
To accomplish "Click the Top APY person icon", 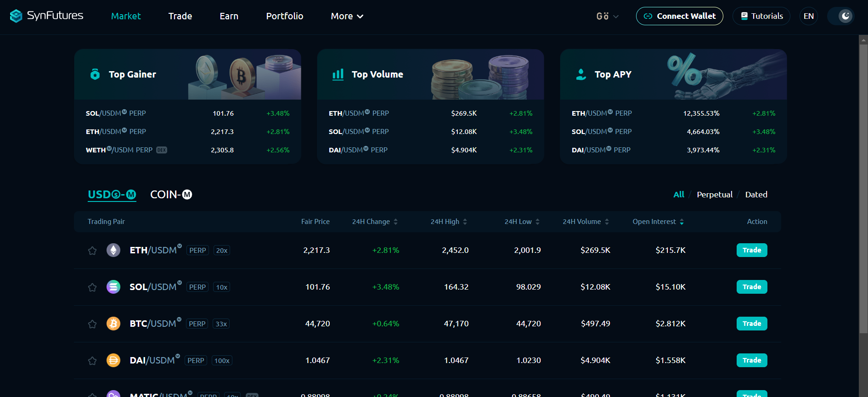I will (581, 74).
